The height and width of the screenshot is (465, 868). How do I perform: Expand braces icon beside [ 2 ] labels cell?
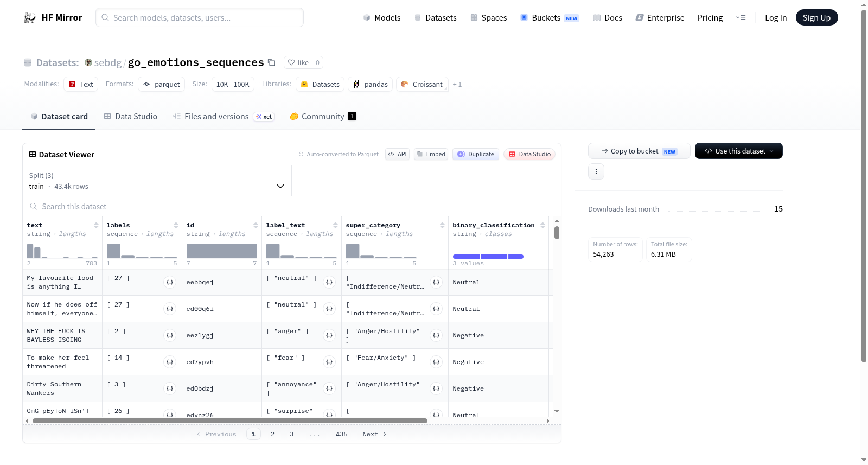pyautogui.click(x=170, y=335)
